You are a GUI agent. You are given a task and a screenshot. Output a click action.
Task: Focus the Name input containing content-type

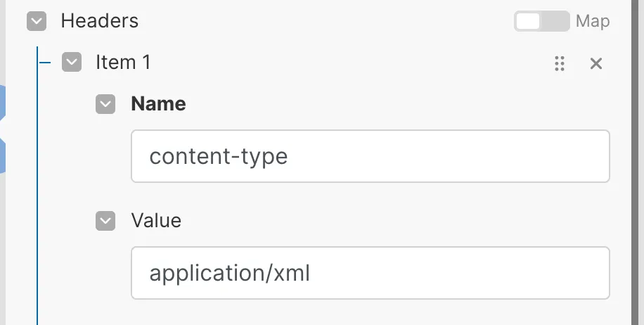(370, 156)
